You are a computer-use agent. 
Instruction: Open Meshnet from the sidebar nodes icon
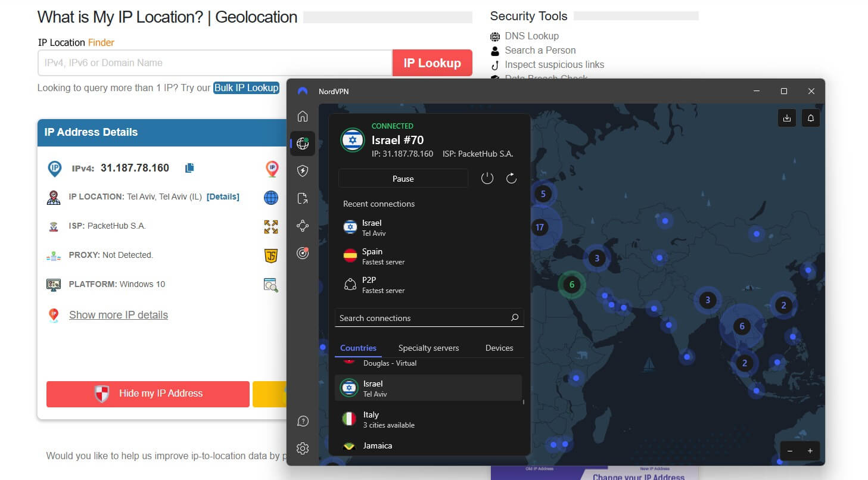pyautogui.click(x=303, y=226)
